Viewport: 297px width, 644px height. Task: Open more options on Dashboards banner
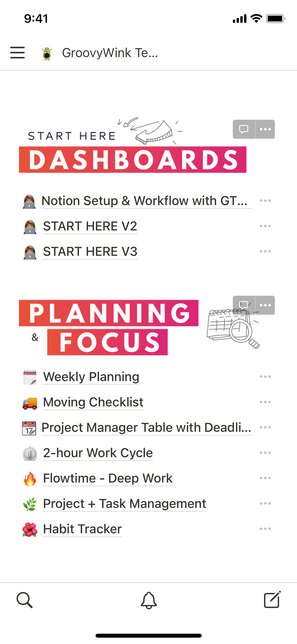coord(265,129)
